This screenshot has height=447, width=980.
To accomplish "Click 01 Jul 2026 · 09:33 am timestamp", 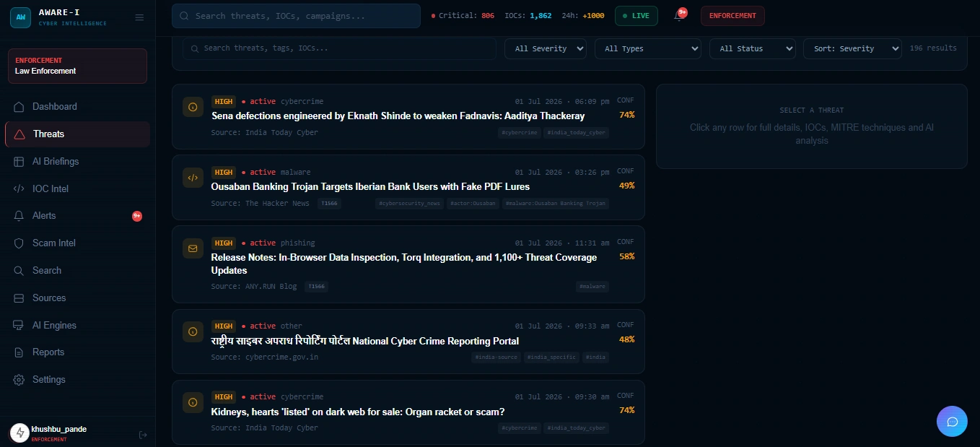I will click(562, 326).
